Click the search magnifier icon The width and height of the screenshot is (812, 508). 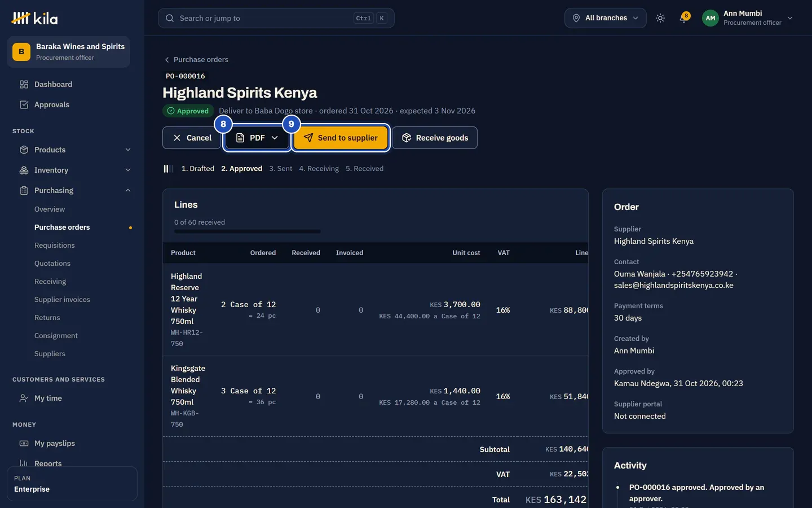[170, 18]
